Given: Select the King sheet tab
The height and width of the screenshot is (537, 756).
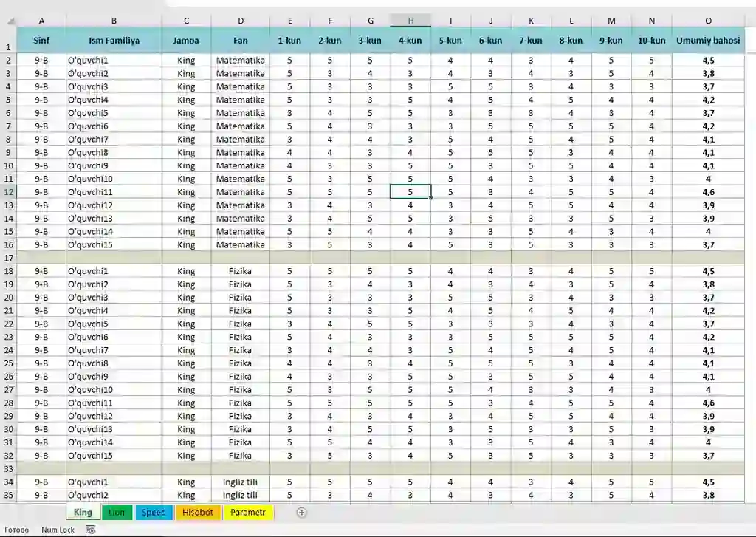Looking at the screenshot, I should point(83,512).
